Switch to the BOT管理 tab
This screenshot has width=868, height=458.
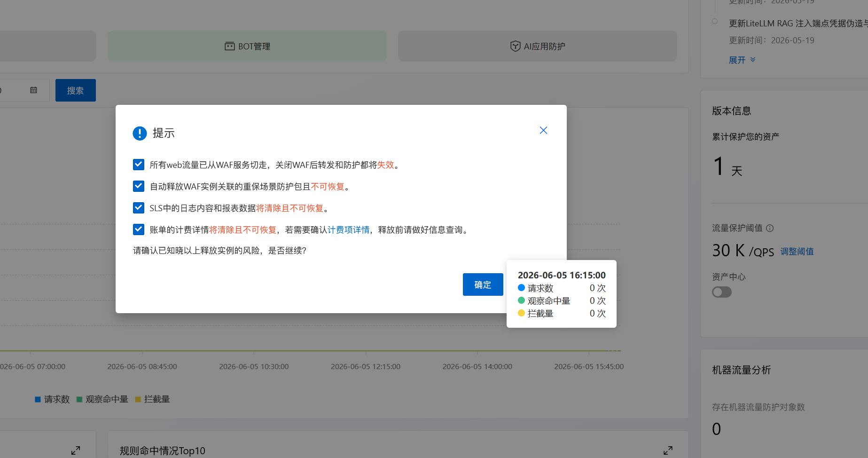click(247, 46)
